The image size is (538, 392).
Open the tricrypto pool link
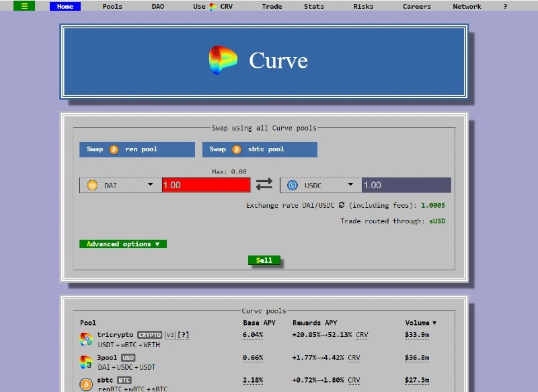[115, 335]
